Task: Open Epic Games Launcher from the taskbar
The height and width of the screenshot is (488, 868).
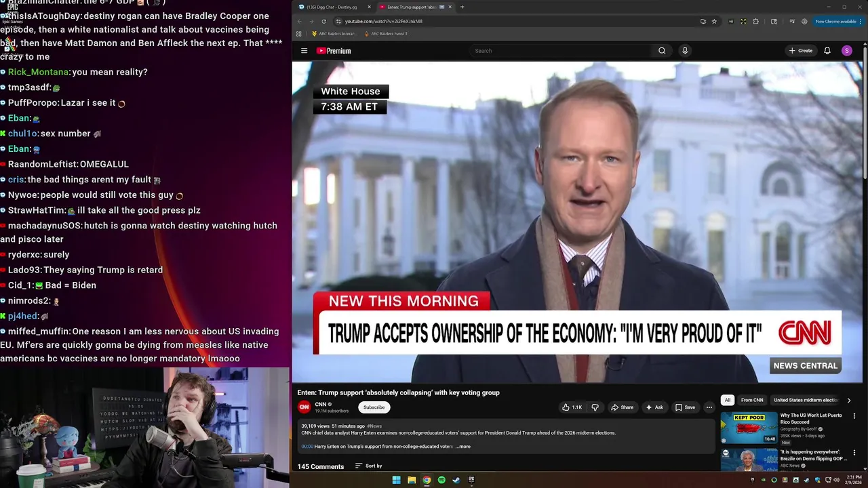Action: tap(471, 480)
